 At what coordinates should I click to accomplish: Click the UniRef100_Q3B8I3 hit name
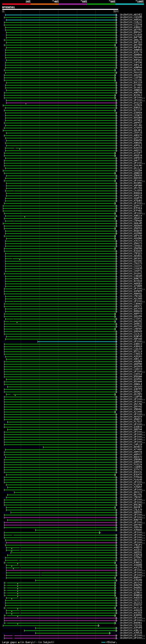131,344
